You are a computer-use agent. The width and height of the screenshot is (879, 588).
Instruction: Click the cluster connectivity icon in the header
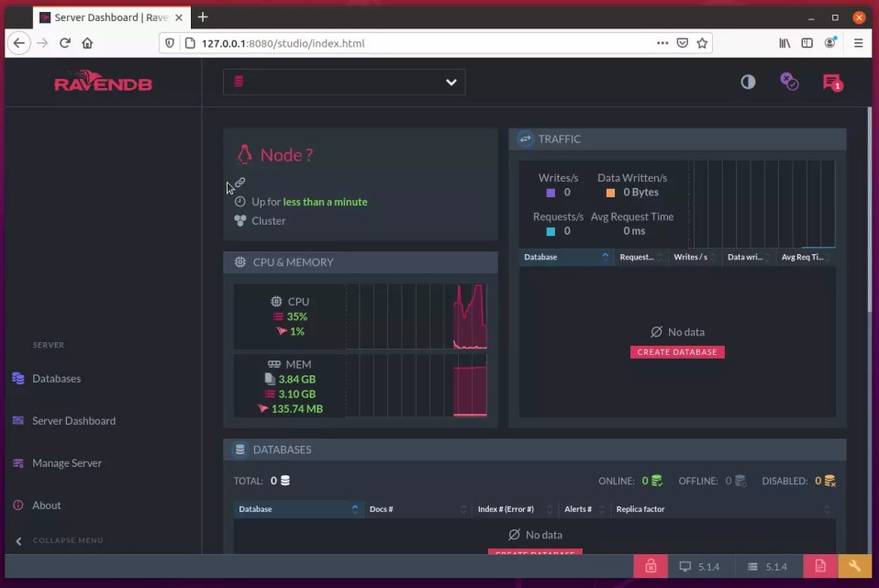789,82
